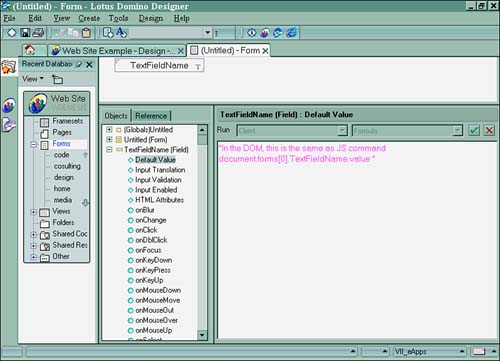Open the Help menu

pyautogui.click(x=182, y=18)
